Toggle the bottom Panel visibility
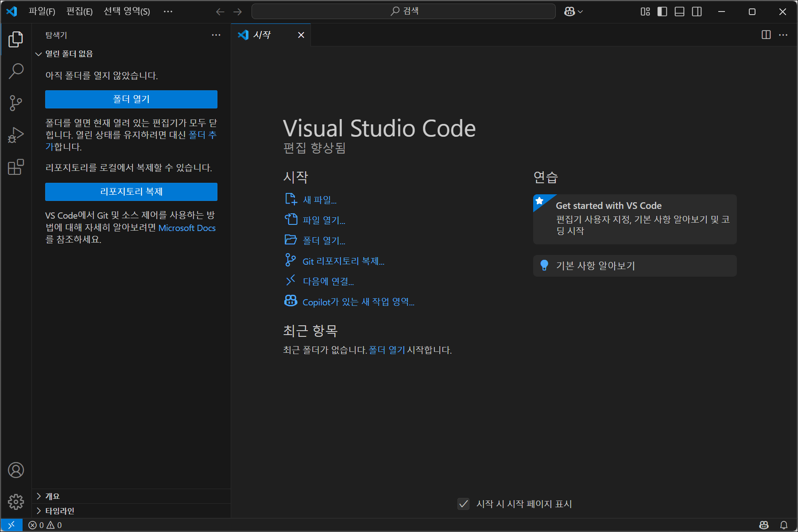Screen dimensions: 798x532 tap(679, 12)
